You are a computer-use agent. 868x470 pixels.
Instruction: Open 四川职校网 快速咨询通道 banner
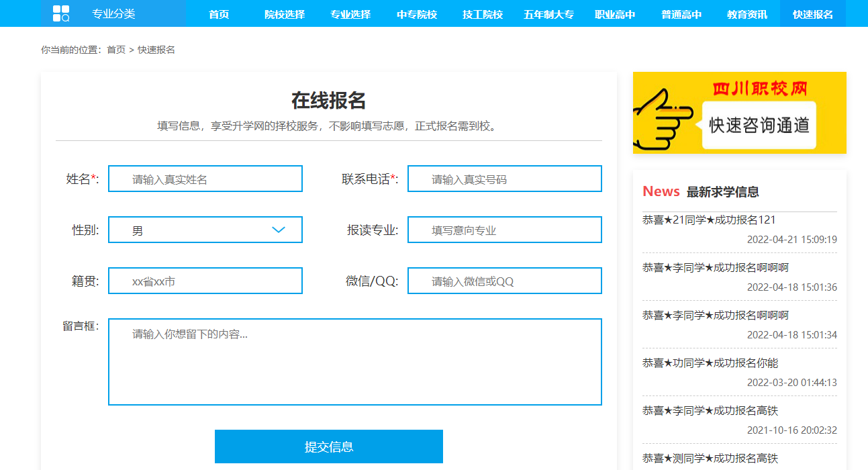pyautogui.click(x=739, y=113)
